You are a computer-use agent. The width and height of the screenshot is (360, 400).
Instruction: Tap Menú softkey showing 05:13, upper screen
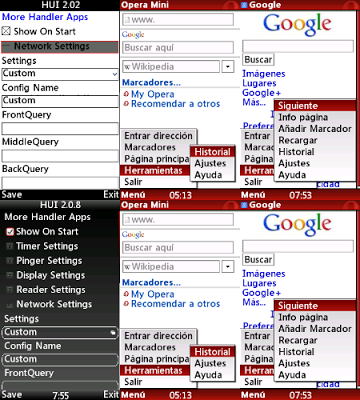pyautogui.click(x=133, y=195)
